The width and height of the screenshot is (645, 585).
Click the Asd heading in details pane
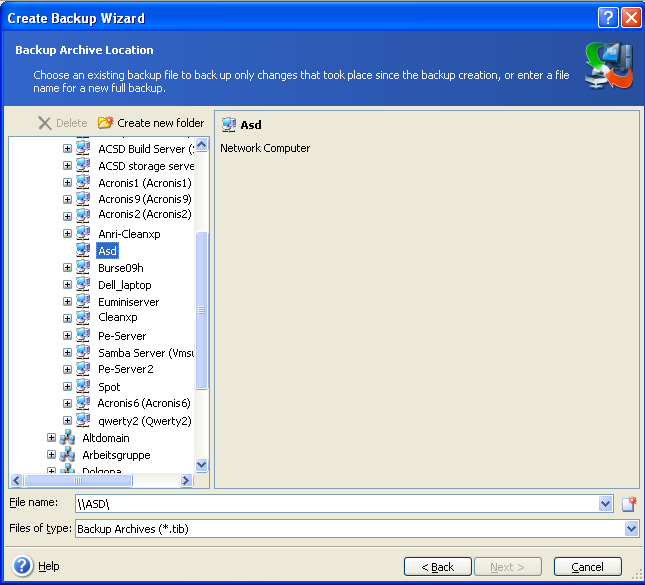(x=251, y=125)
